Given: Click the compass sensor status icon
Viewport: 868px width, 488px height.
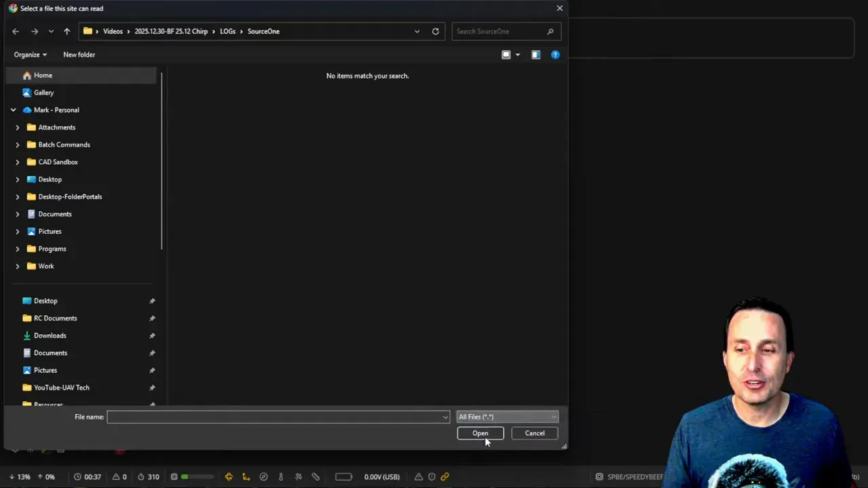Looking at the screenshot, I should (x=264, y=476).
